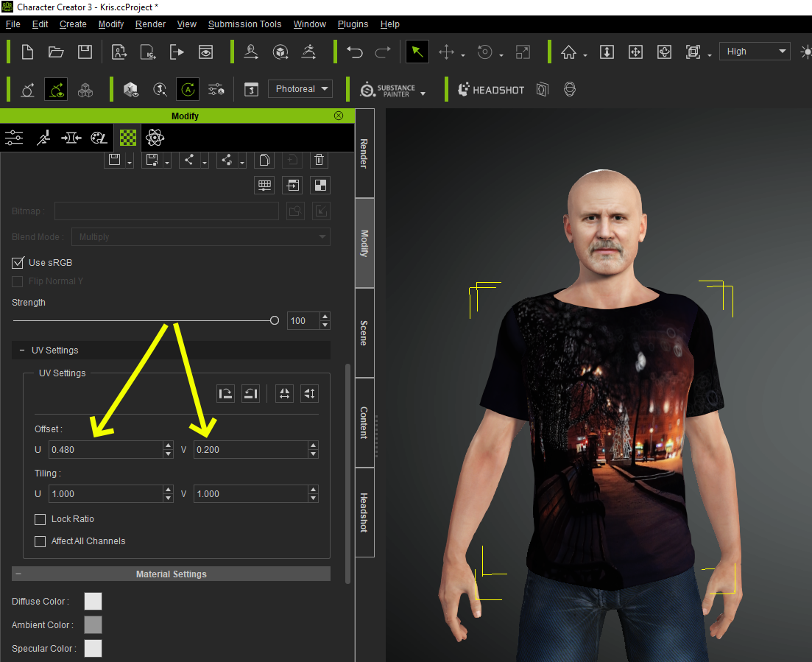
Task: Open the Headshot plugin button
Action: click(x=492, y=90)
